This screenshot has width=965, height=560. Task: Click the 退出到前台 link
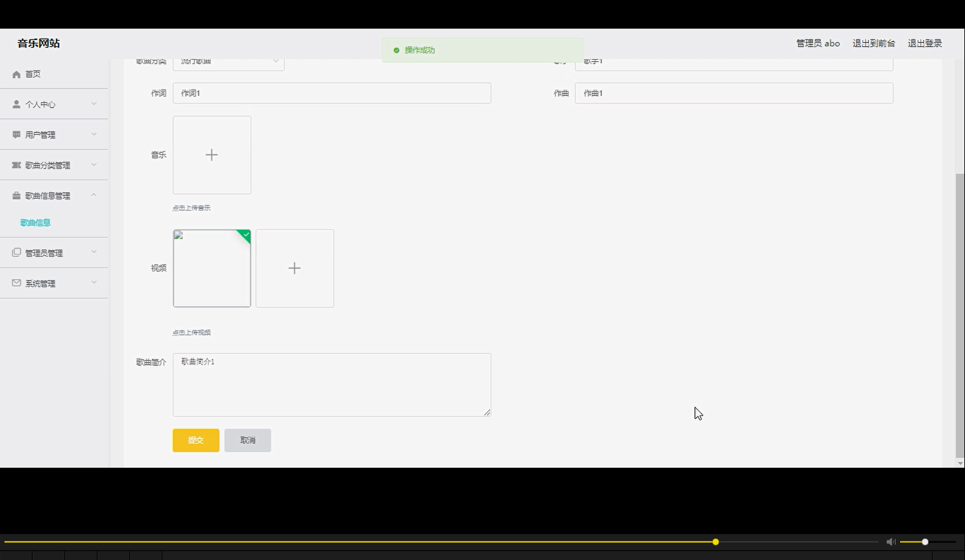[874, 43]
